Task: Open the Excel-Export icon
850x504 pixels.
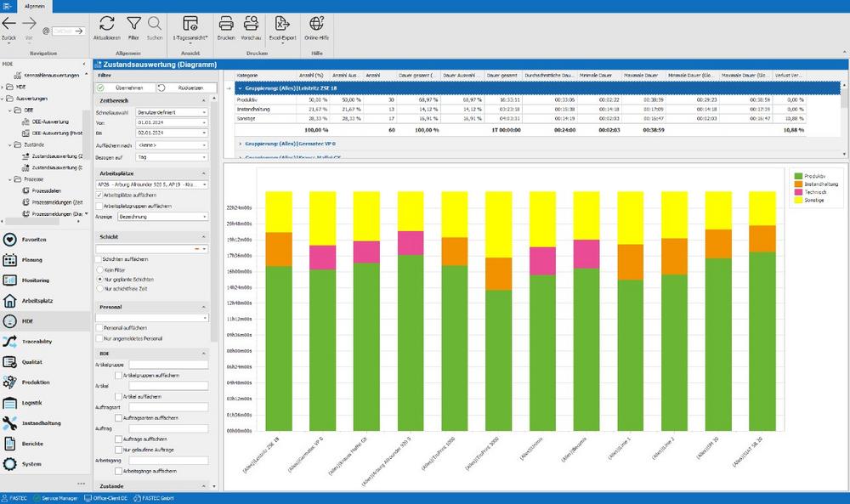Action: pyautogui.click(x=282, y=23)
